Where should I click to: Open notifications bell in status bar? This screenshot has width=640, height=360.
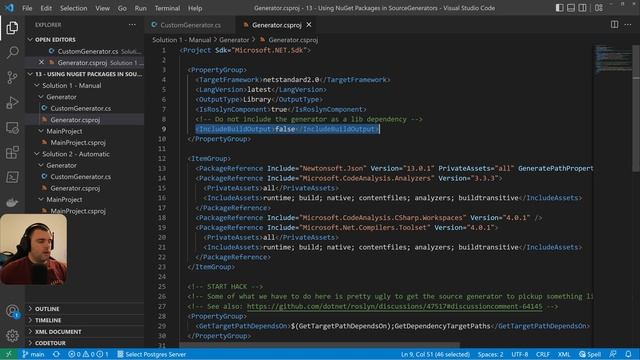[x=628, y=354]
